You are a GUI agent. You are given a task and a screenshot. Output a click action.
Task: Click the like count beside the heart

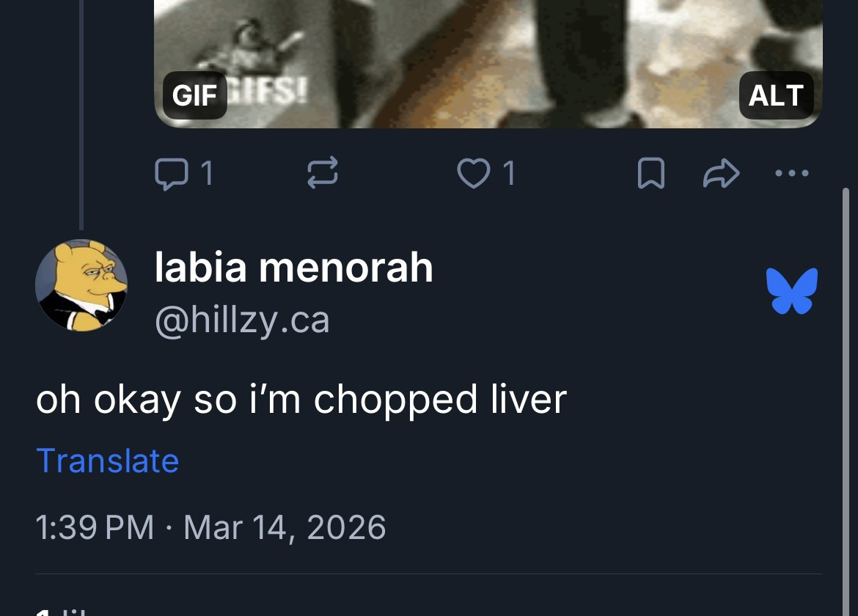pyautogui.click(x=509, y=173)
